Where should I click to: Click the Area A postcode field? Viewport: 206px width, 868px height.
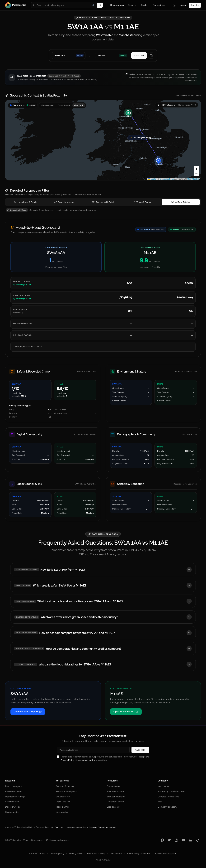pos(69,56)
